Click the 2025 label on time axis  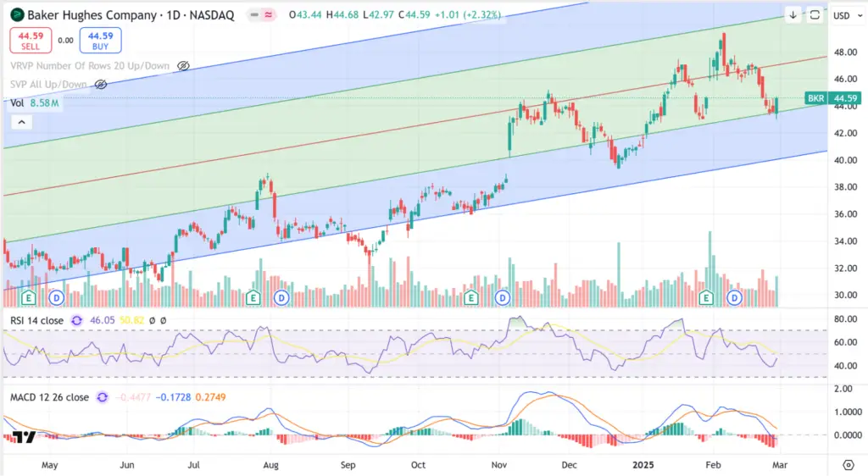click(x=643, y=465)
